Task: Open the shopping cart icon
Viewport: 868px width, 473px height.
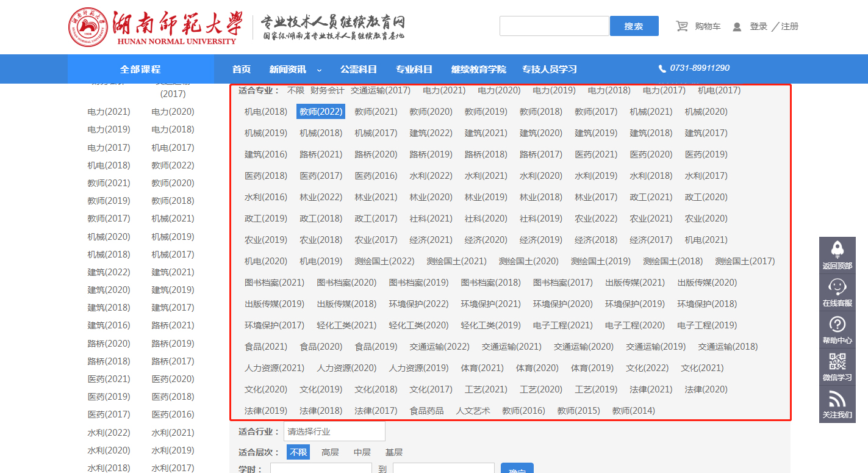Action: [682, 26]
